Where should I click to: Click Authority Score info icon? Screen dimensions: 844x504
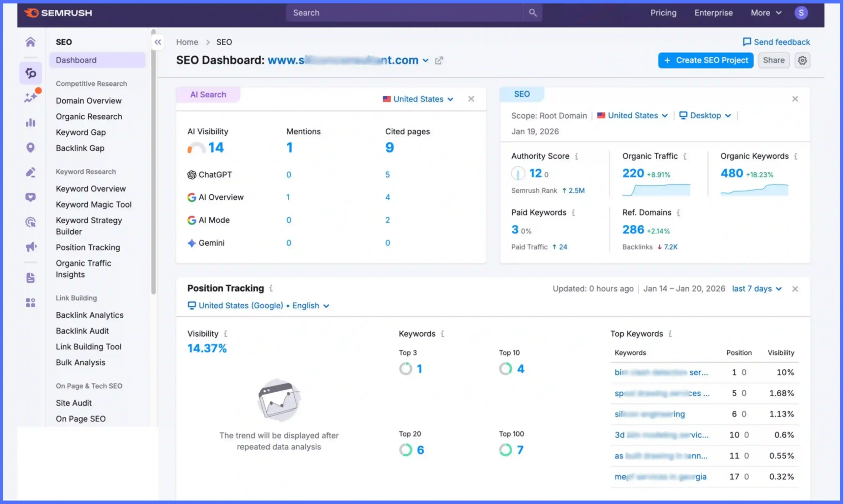pos(576,156)
